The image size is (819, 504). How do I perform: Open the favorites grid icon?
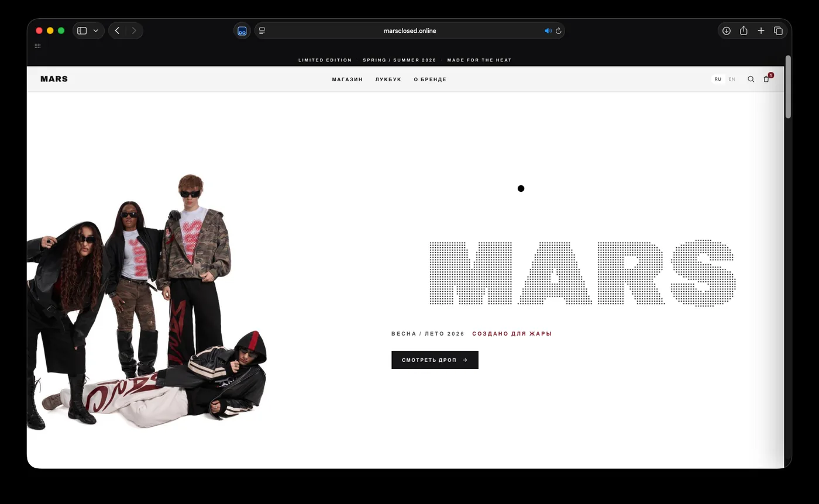pos(37,46)
